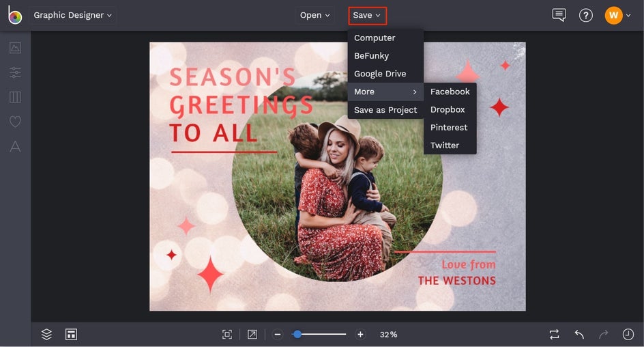Open the Image Manager sidebar icon

tap(15, 48)
